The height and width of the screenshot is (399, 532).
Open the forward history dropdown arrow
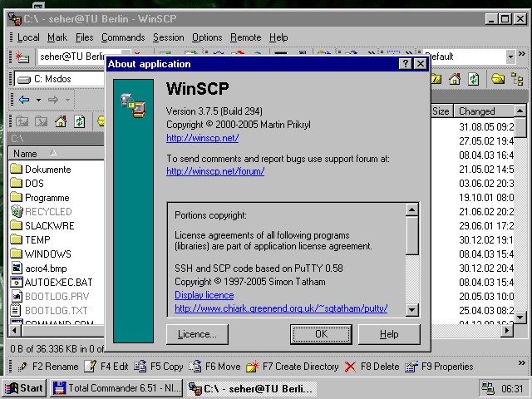(67, 100)
